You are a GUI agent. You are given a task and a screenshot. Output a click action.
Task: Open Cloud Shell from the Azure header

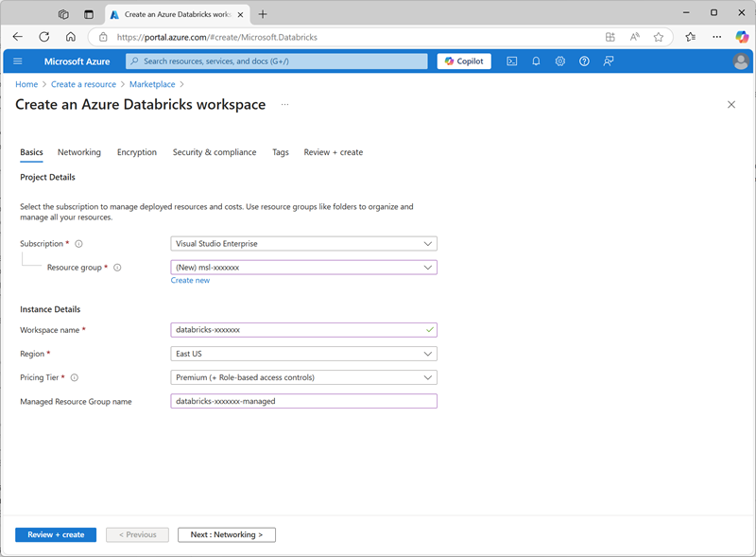click(512, 61)
